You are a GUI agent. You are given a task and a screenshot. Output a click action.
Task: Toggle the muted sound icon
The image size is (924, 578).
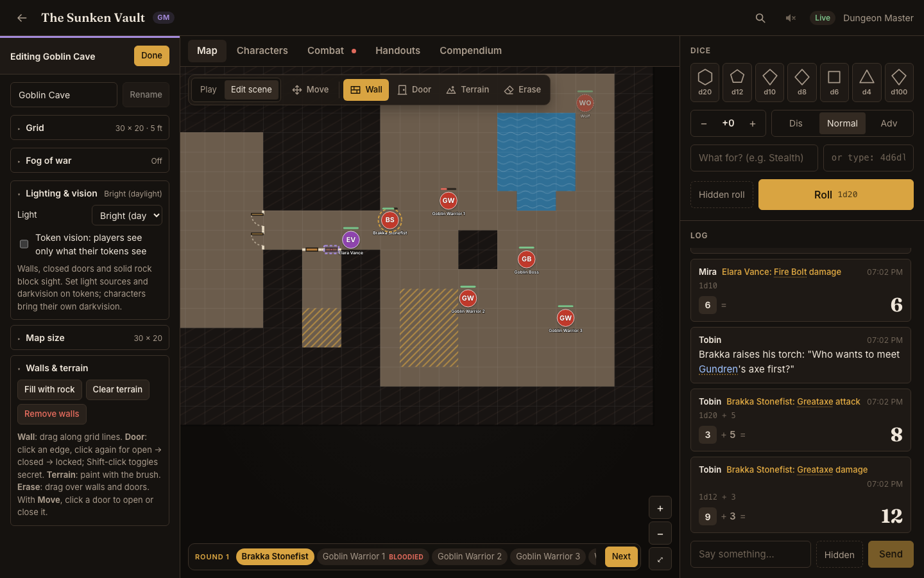click(x=791, y=18)
